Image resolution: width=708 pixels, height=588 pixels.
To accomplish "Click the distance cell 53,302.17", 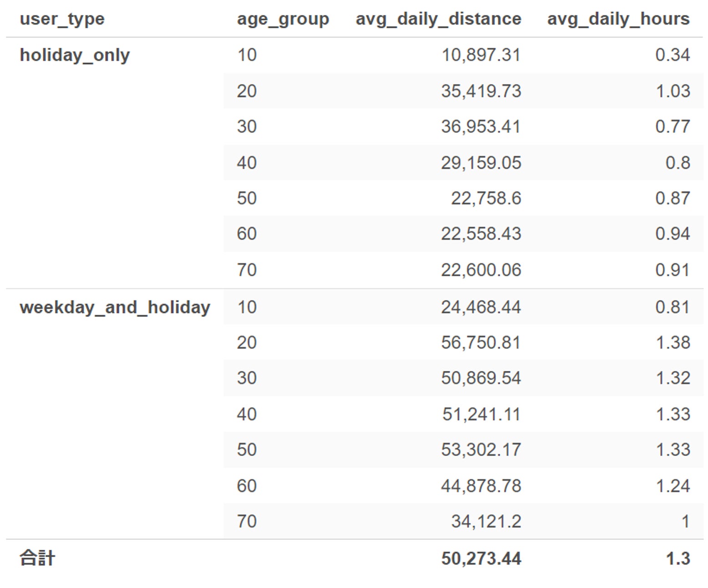I will pos(480,450).
